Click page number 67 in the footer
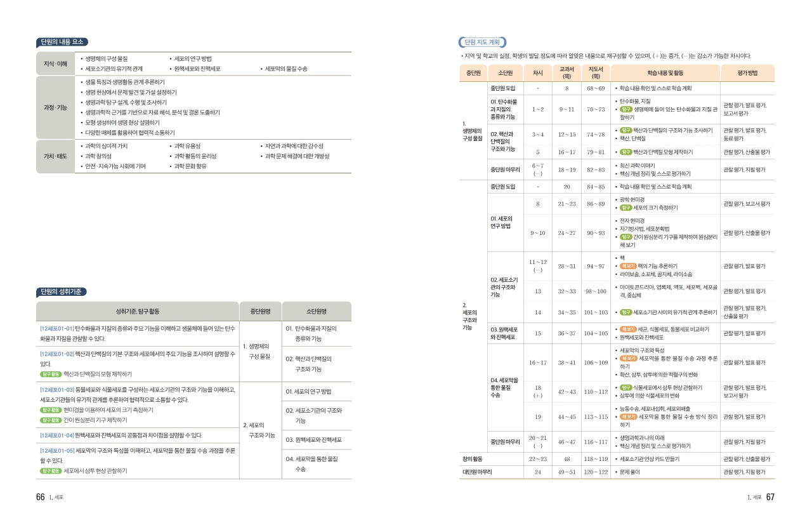The height and width of the screenshot is (525, 812). coord(770,497)
